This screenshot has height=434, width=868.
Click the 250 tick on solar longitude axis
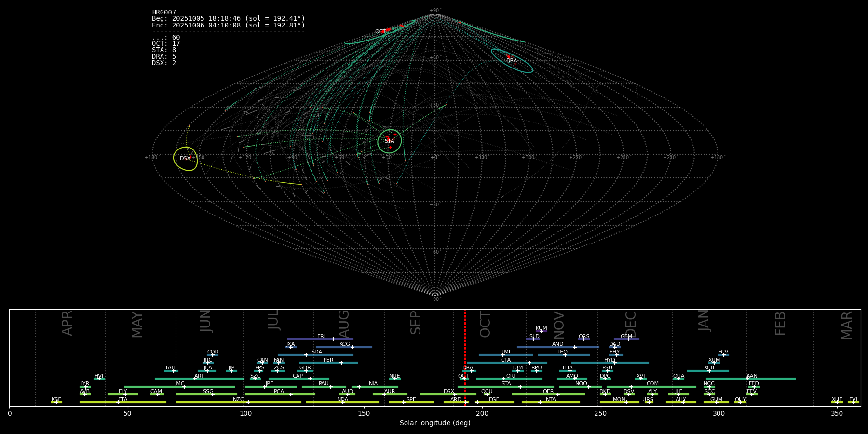point(600,413)
